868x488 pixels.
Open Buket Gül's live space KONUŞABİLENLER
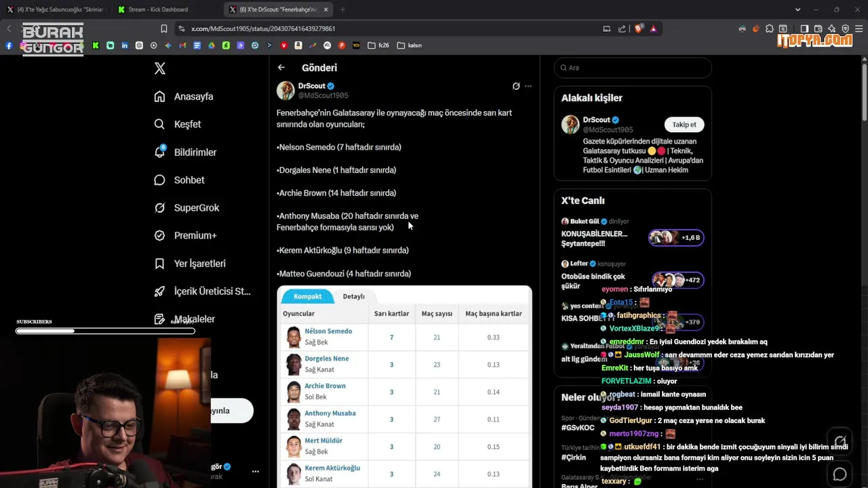[x=632, y=234]
